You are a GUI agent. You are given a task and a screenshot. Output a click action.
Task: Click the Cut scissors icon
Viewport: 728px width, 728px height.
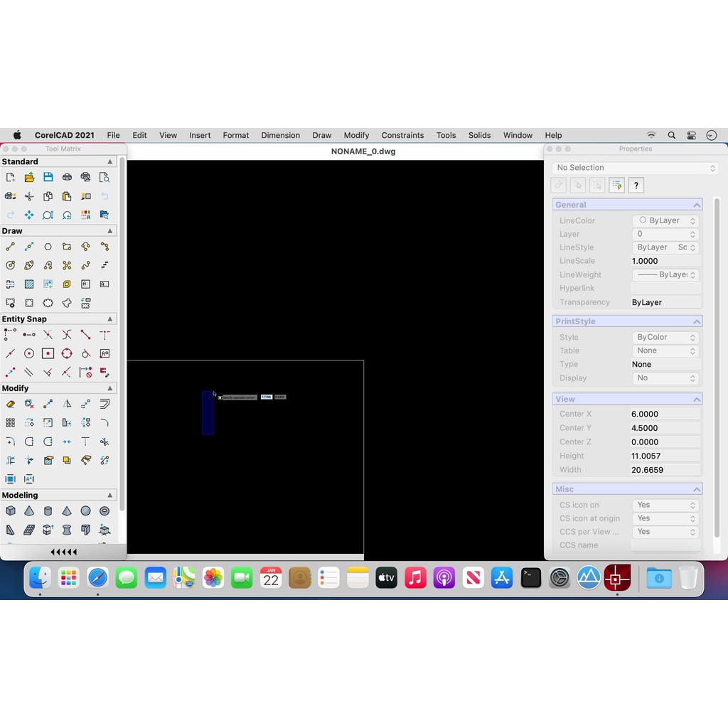29,196
